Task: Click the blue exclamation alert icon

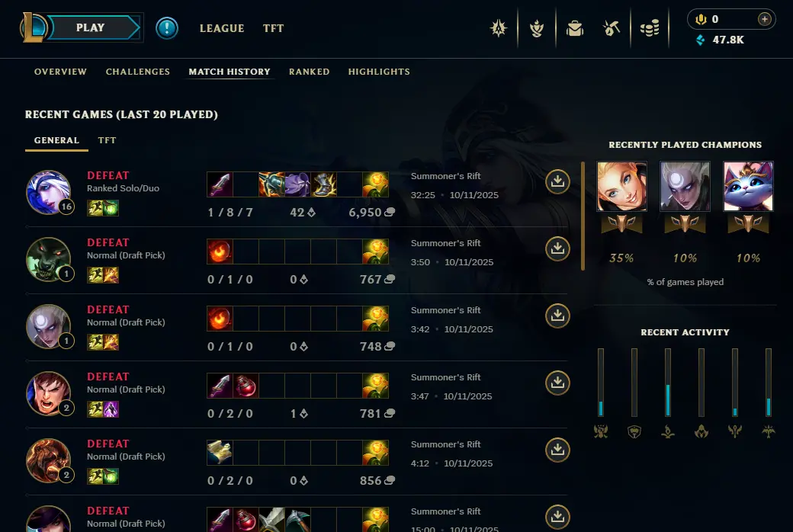Action: 167,27
